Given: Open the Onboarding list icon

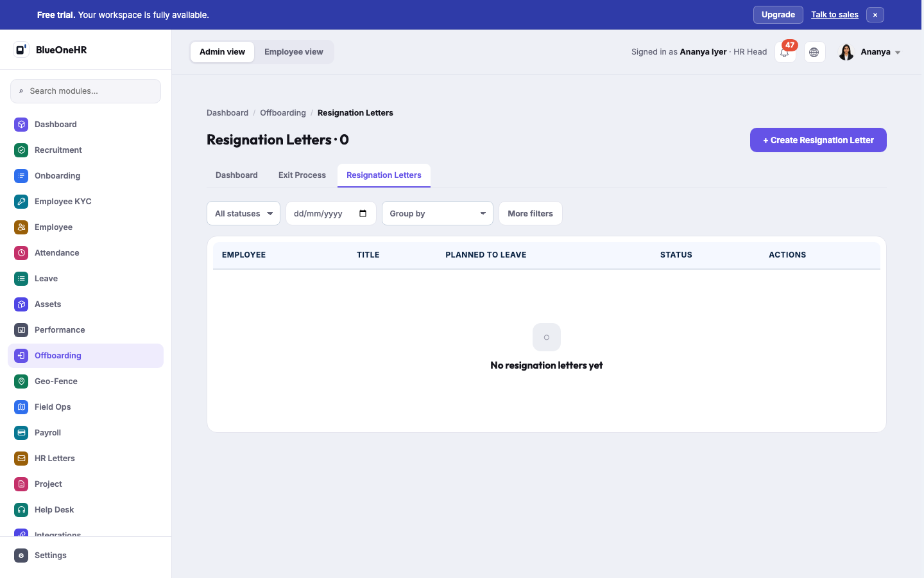Looking at the screenshot, I should (x=21, y=175).
